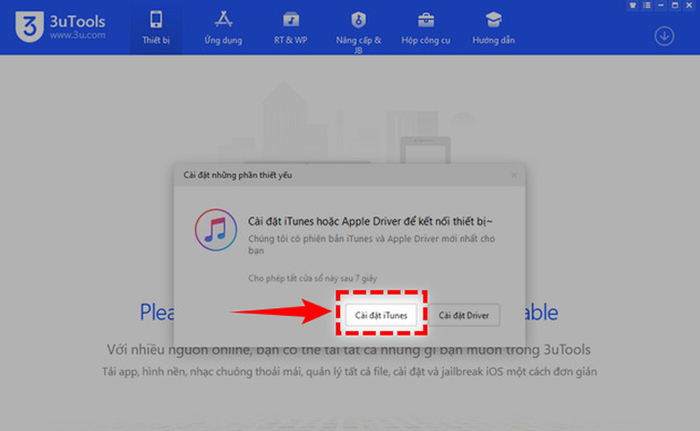Click the www.3u.com website text
Viewport: 700px width, 431px height.
(78, 35)
